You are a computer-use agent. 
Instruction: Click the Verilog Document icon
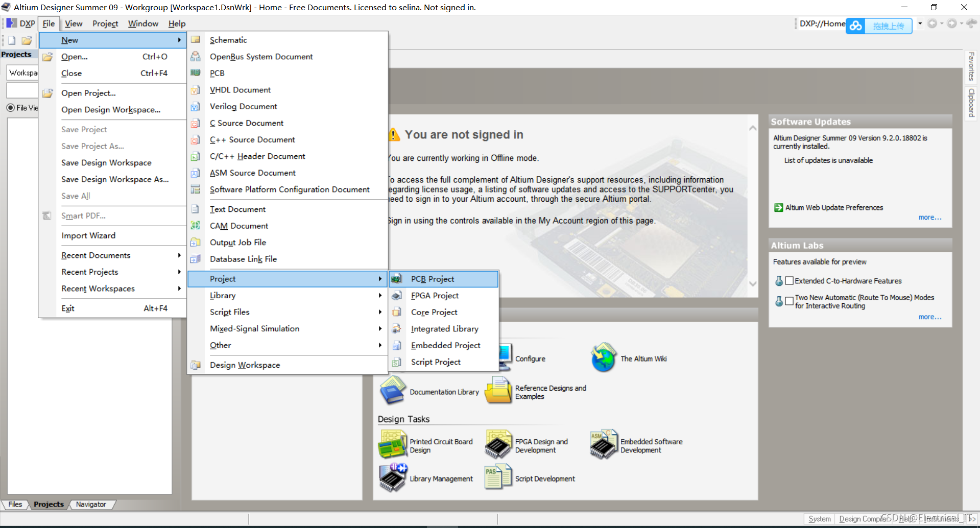[x=196, y=106]
